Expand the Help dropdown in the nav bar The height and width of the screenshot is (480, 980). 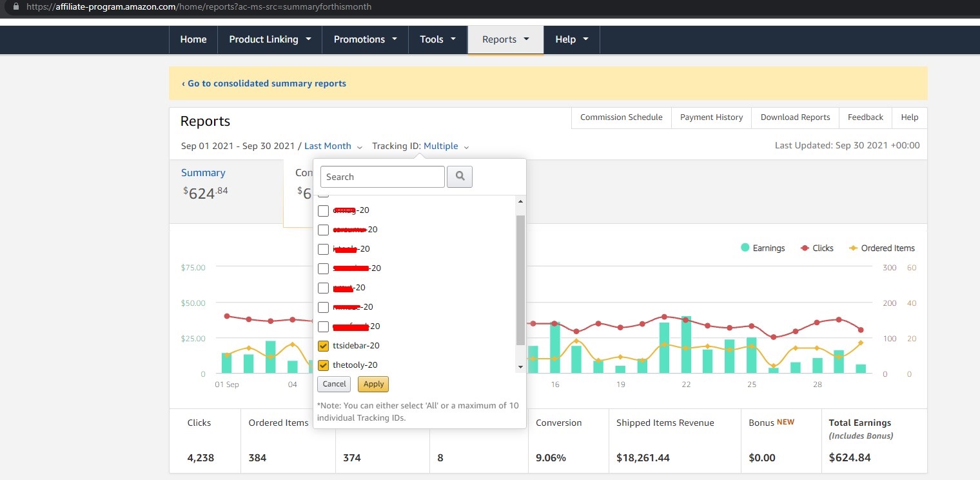[x=572, y=39]
